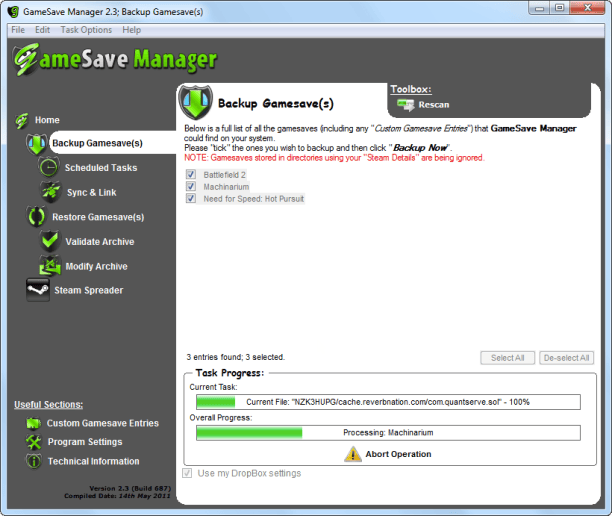Click the Battlefield 2 list entry text
The width and height of the screenshot is (612, 516).
coord(224,174)
